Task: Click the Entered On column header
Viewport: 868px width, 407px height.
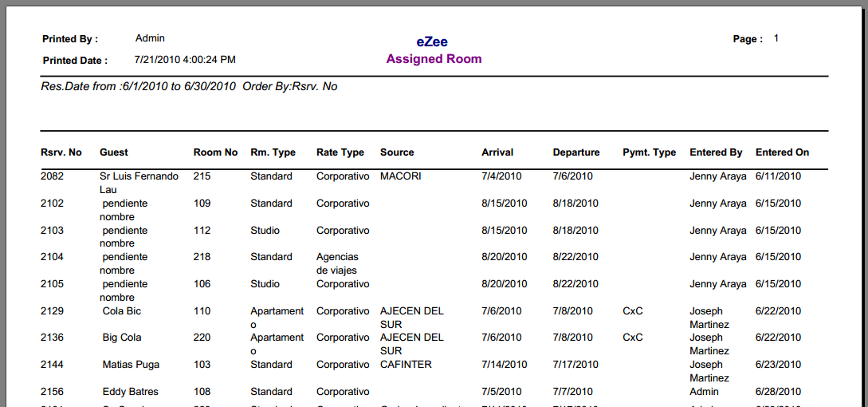Action: click(782, 152)
